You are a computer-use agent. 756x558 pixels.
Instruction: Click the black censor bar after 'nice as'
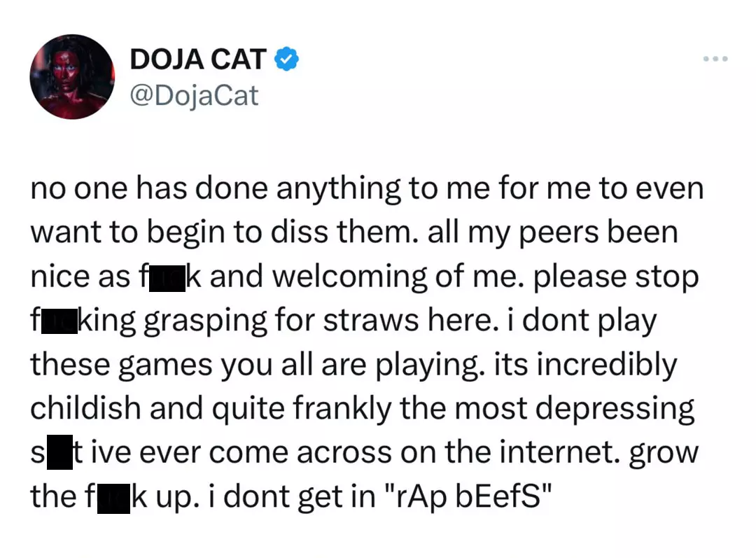coord(167,279)
